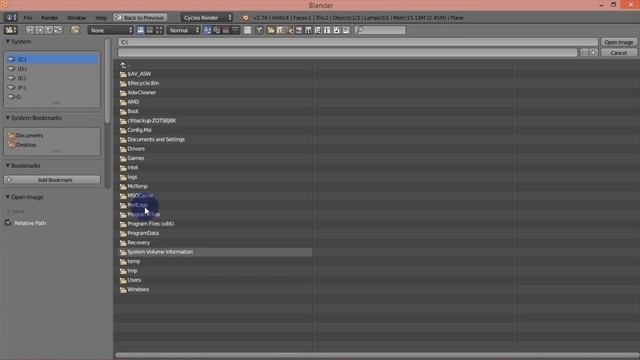Click the Blender logo in info header
This screenshot has height=360, width=640.
(x=245, y=18)
